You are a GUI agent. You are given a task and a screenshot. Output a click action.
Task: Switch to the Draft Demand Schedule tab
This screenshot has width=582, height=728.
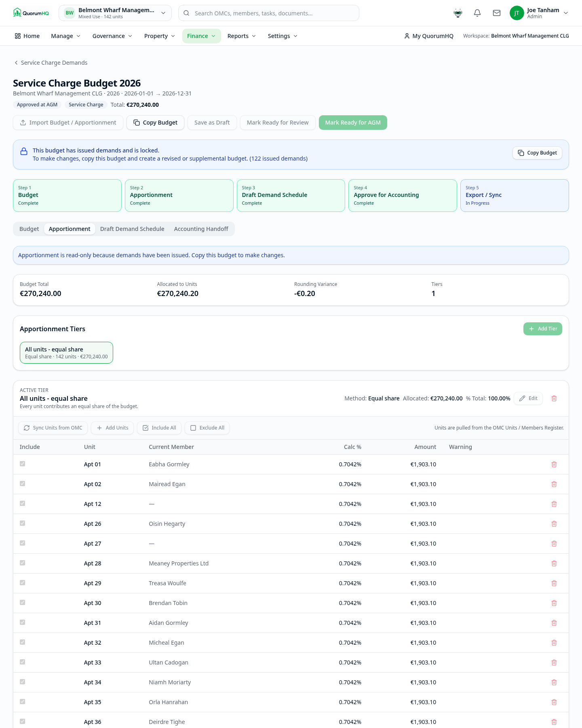coord(132,229)
